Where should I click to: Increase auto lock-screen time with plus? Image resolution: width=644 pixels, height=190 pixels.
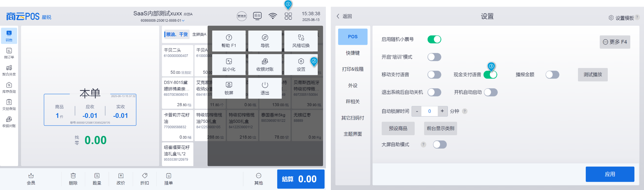coord(442,111)
